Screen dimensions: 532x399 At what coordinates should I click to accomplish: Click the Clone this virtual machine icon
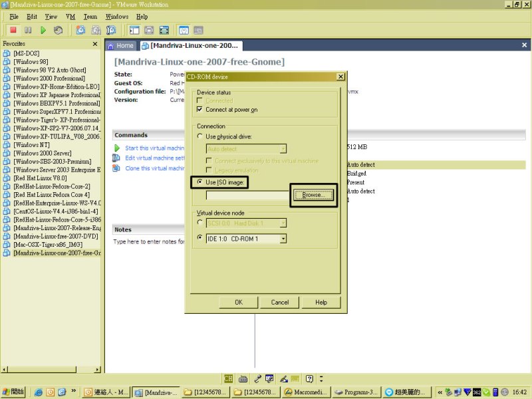[x=116, y=168]
